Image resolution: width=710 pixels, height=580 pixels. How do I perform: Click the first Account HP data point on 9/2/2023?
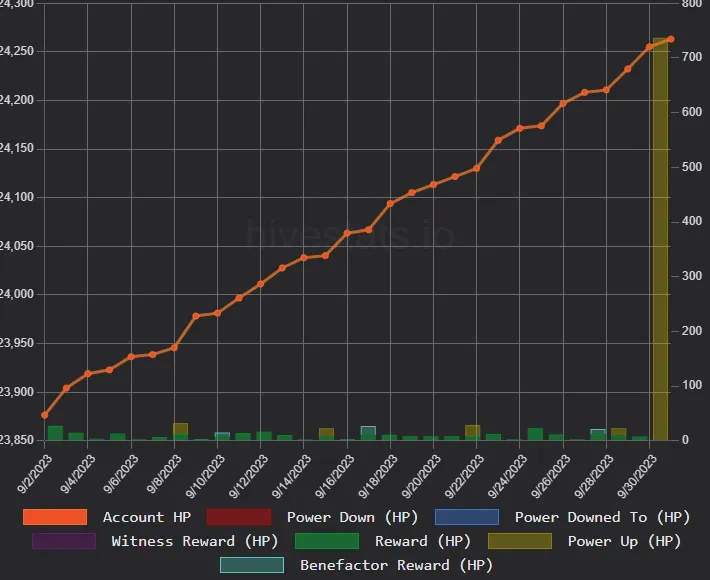pos(45,414)
